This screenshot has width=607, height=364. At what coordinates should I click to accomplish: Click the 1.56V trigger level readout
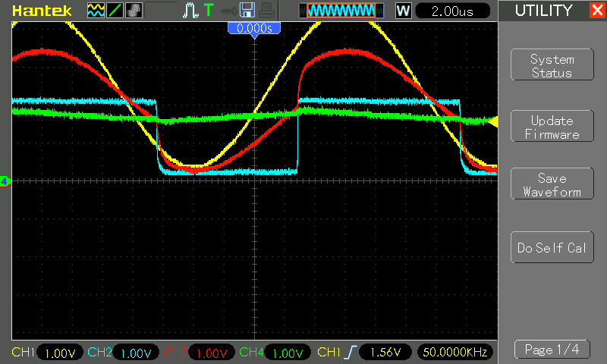point(385,353)
